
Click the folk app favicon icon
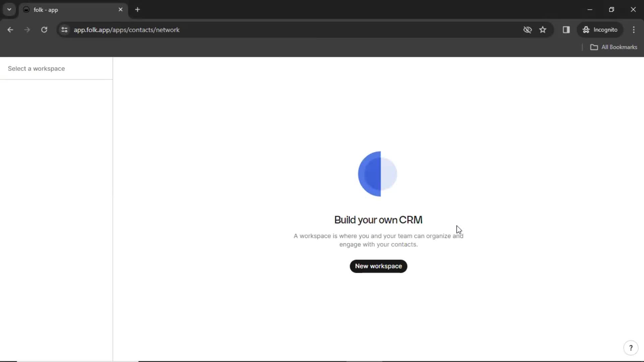[26, 9]
